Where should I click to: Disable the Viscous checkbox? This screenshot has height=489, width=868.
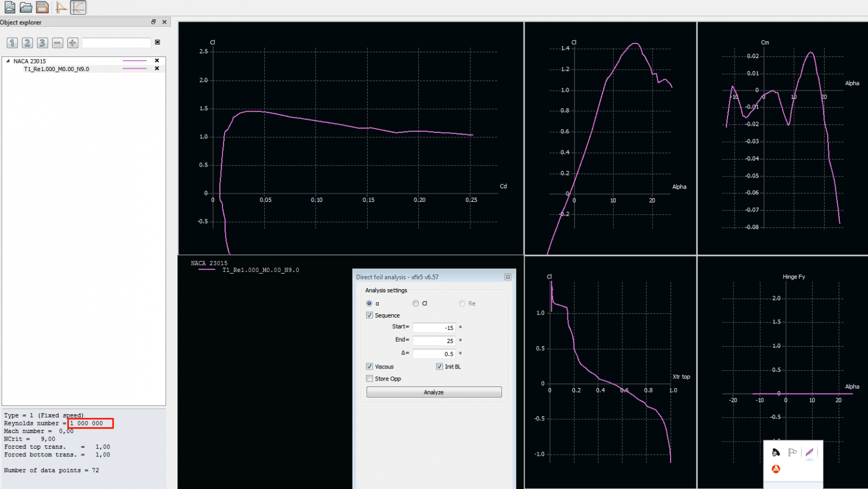click(x=369, y=366)
